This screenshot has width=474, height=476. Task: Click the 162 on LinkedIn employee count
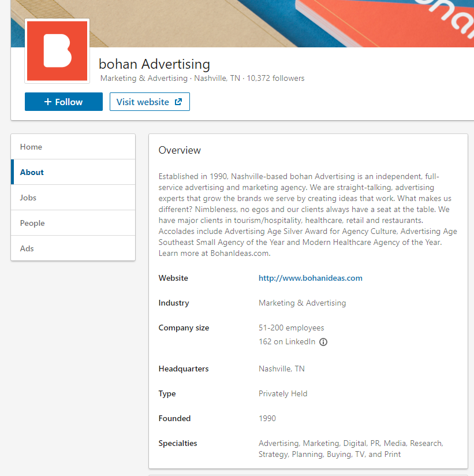click(x=287, y=341)
